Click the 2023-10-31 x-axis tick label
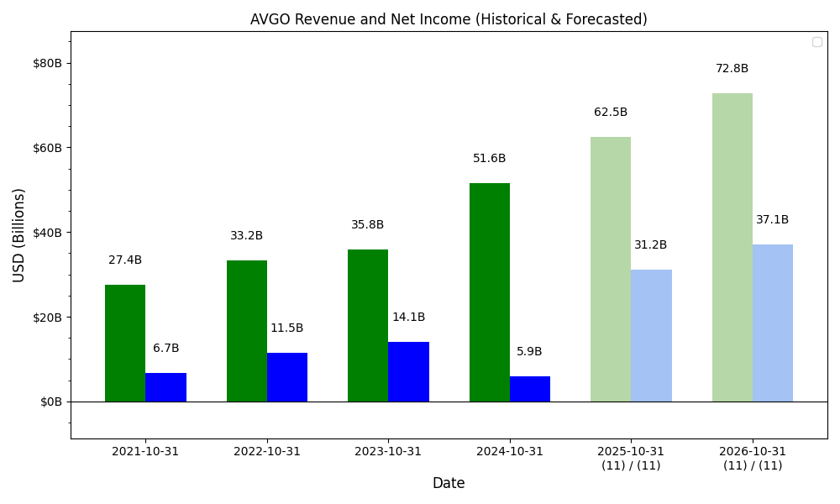 [388, 452]
